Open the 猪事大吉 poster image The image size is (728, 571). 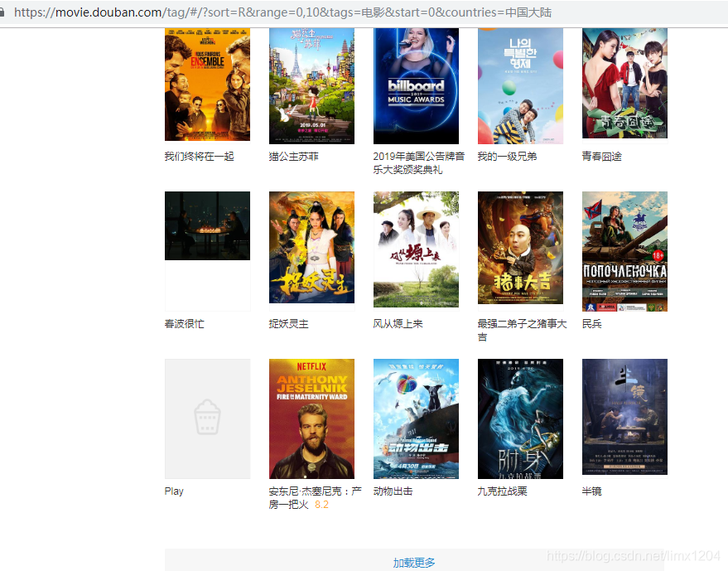(520, 248)
